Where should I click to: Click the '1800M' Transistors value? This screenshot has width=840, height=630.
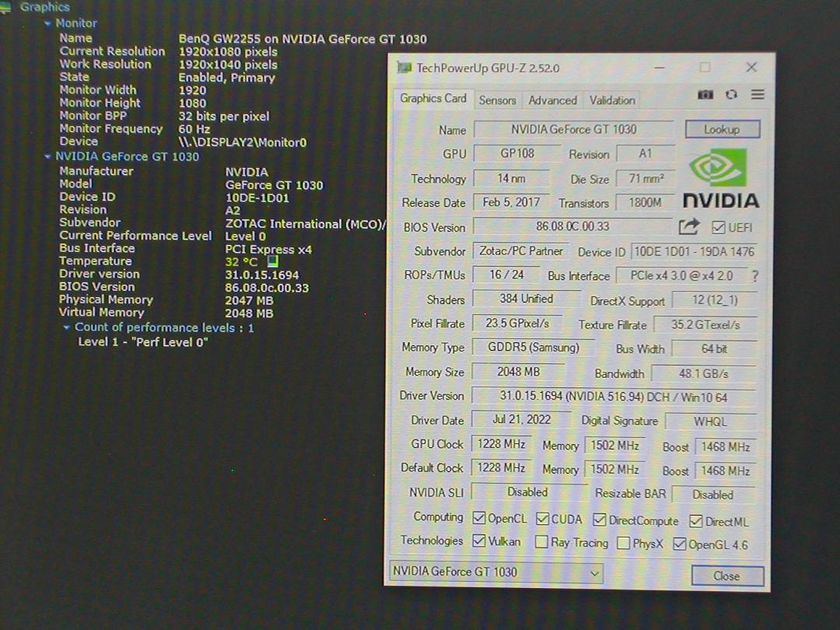tap(645, 202)
